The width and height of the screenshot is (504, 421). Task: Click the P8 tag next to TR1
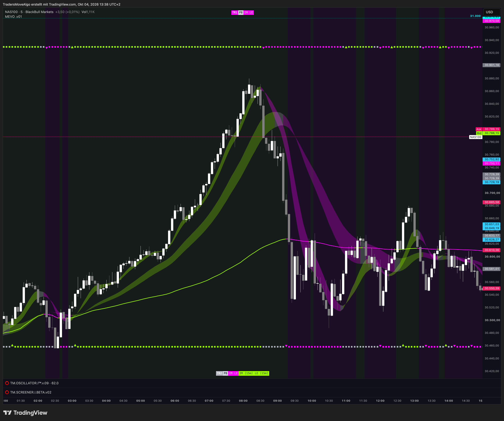click(x=241, y=13)
